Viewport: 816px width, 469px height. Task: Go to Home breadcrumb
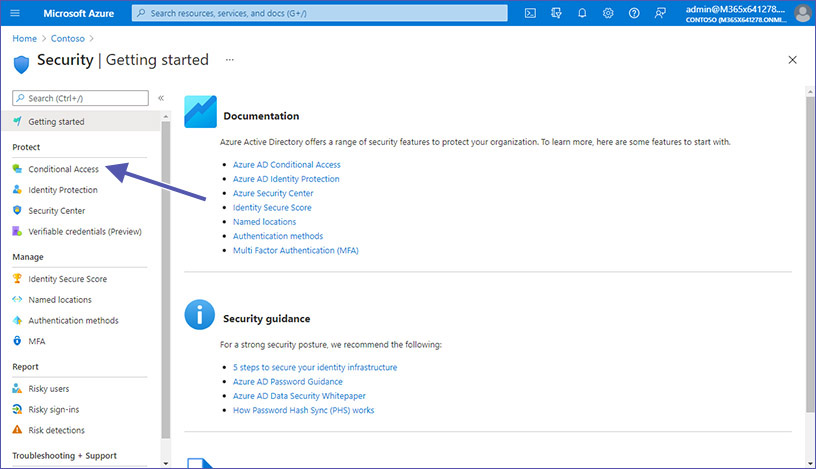pyautogui.click(x=24, y=39)
